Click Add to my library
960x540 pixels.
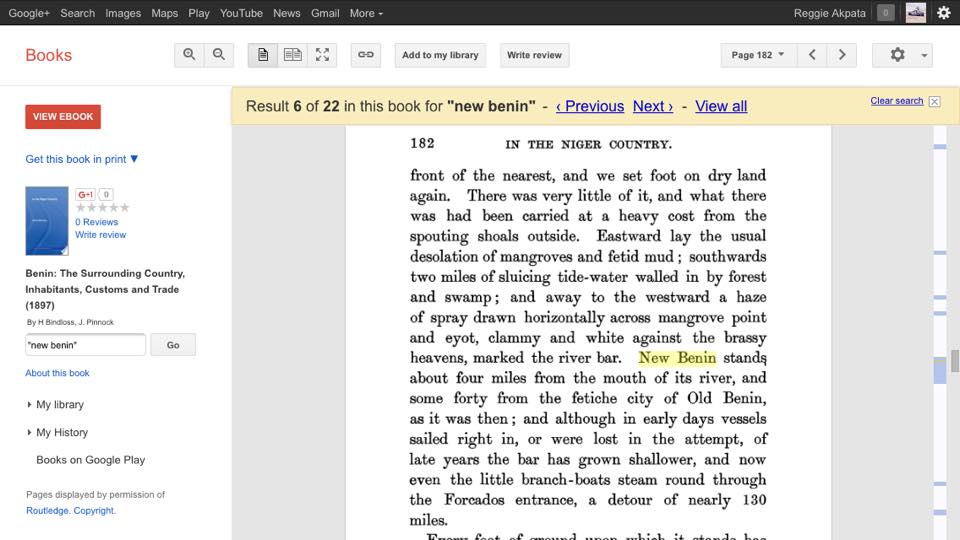tap(440, 55)
